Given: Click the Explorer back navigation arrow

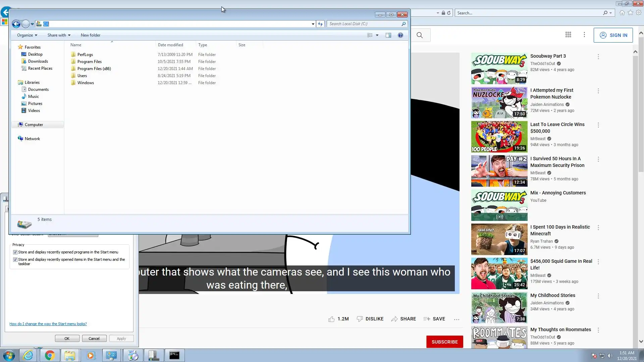Looking at the screenshot, I should click(x=16, y=24).
